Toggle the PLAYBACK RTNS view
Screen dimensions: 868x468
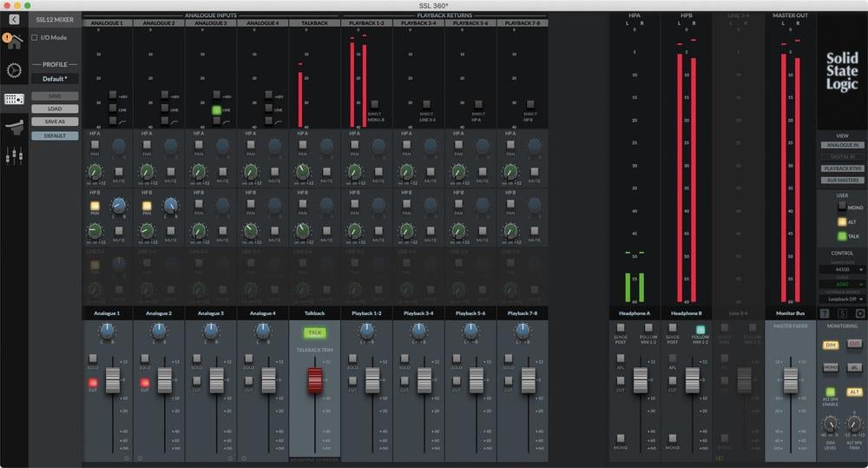click(x=843, y=168)
